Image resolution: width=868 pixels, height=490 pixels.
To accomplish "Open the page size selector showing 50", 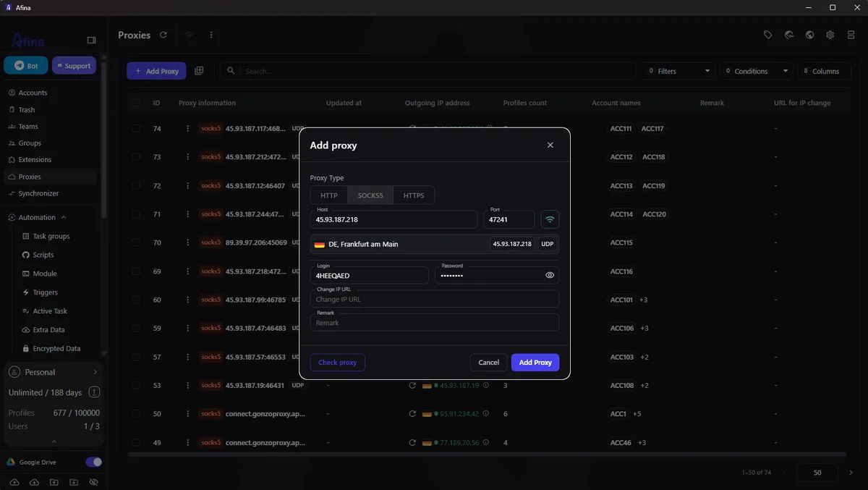I will 817,473.
